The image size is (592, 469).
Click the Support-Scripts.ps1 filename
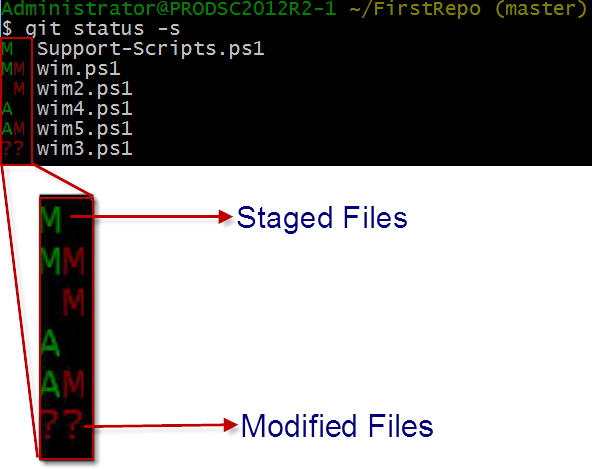pyautogui.click(x=150, y=49)
